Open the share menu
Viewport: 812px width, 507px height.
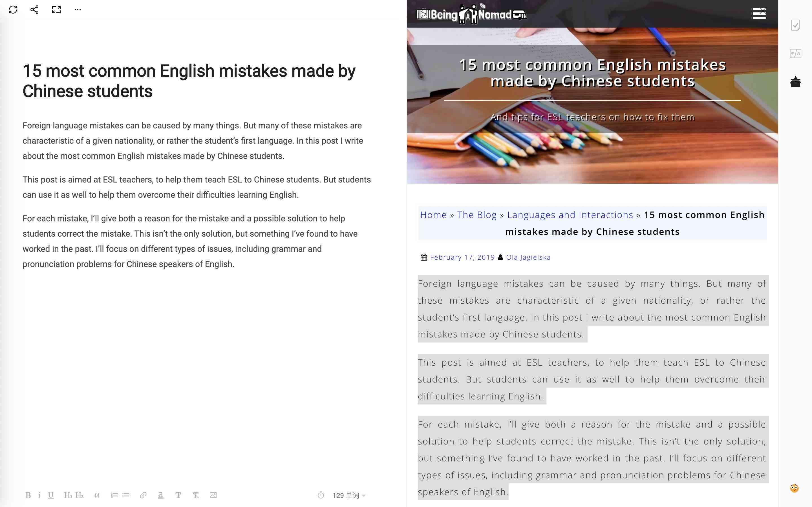(33, 10)
